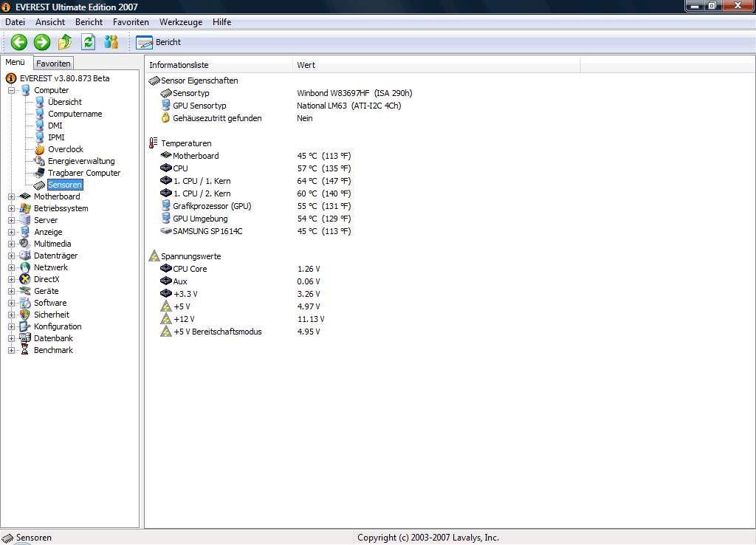Go back with the green left arrow
Viewport: 756px width, 545px height.
pos(19,42)
